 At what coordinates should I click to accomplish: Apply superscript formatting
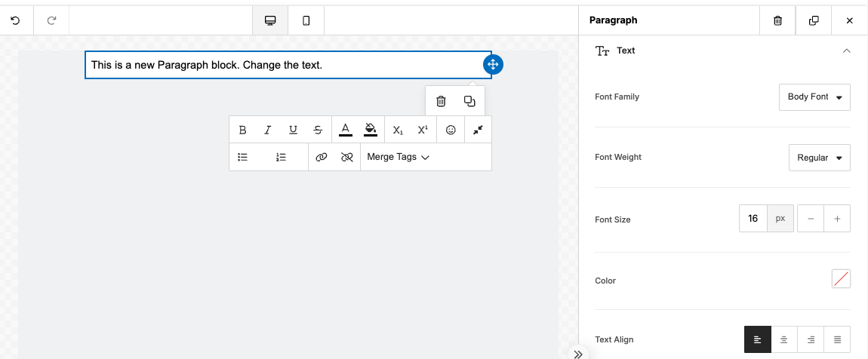[x=423, y=130]
